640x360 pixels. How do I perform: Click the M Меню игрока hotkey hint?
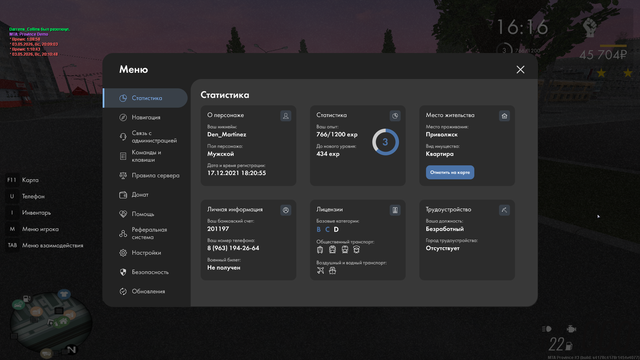[32, 229]
